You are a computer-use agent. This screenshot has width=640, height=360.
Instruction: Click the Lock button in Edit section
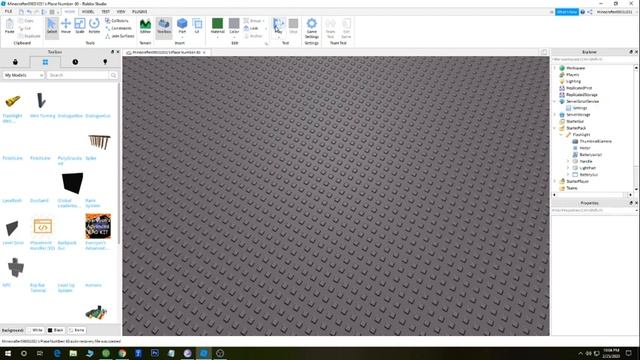pos(251,28)
